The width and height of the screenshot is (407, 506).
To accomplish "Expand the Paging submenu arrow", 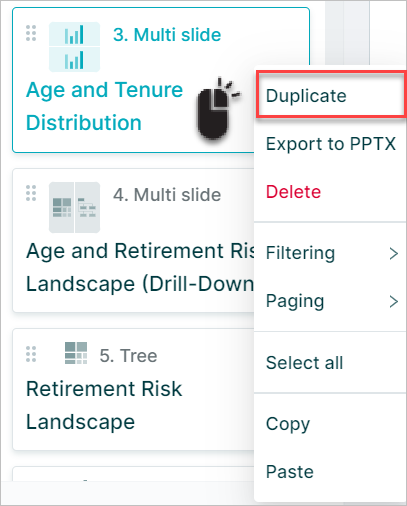I will point(394,301).
